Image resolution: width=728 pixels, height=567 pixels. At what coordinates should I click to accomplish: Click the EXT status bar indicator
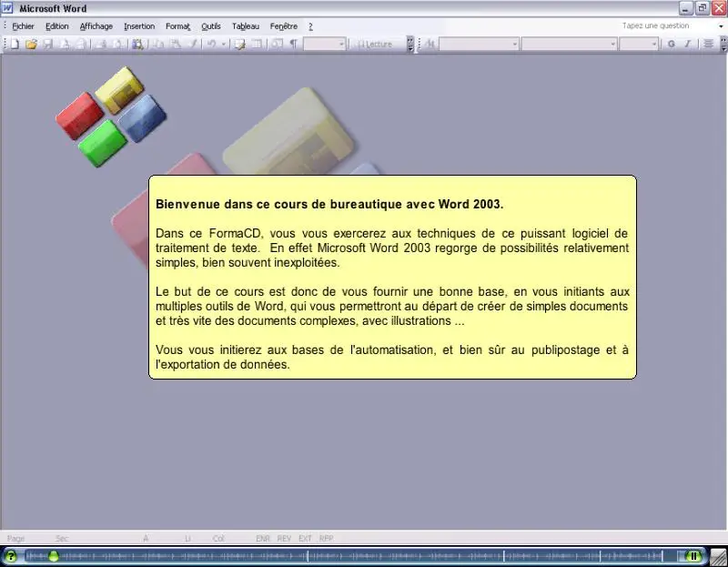coord(305,539)
